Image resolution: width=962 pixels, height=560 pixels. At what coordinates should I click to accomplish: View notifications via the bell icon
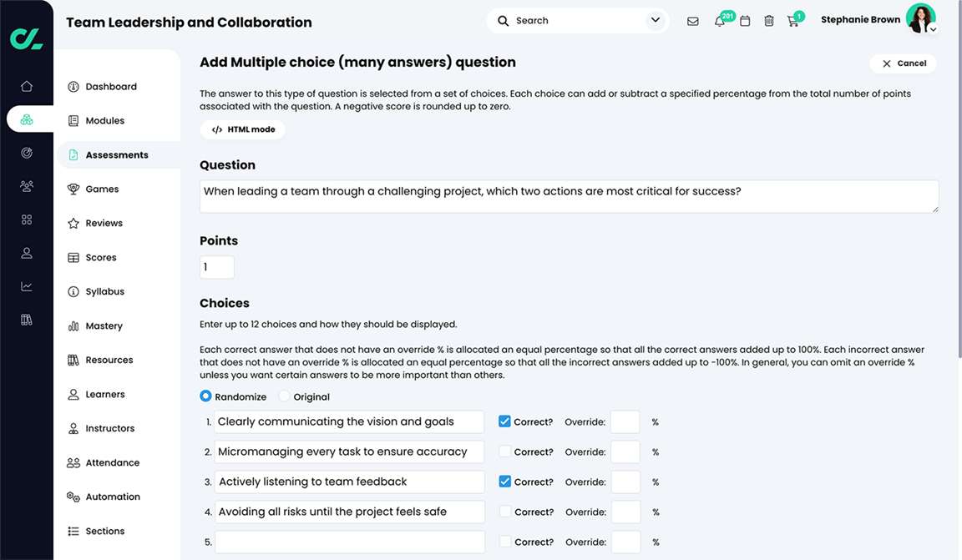(x=719, y=21)
